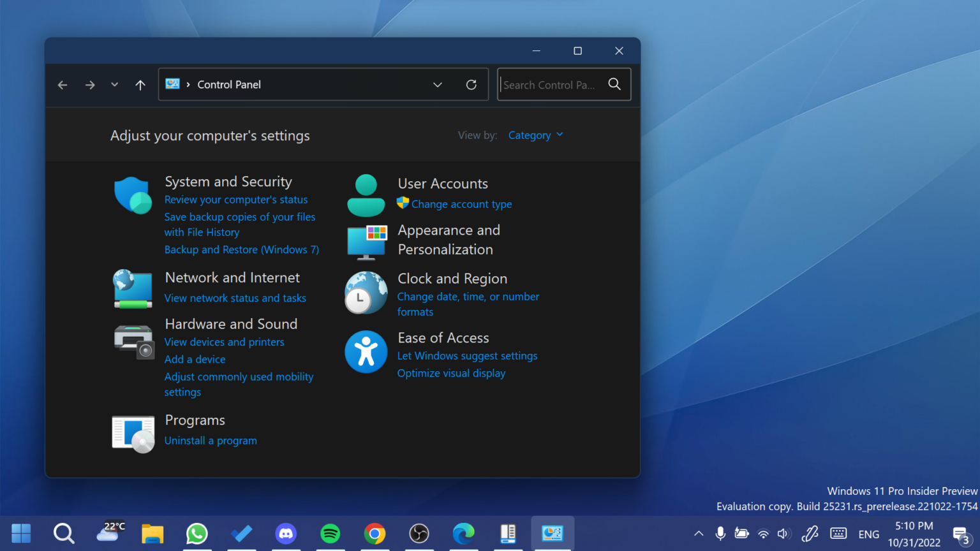Screen dimensions: 980x551
Task: Open recent locations dropdown beside forward button
Action: pyautogui.click(x=114, y=84)
